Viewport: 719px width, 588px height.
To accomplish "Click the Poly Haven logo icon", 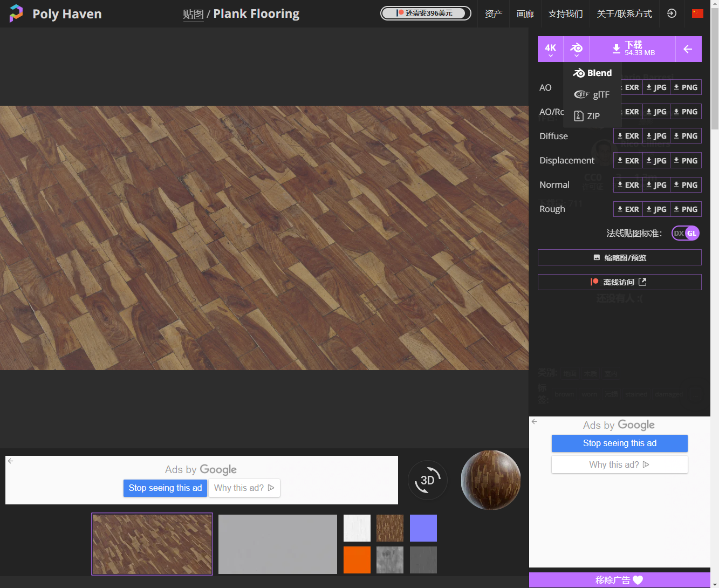I will pyautogui.click(x=16, y=13).
